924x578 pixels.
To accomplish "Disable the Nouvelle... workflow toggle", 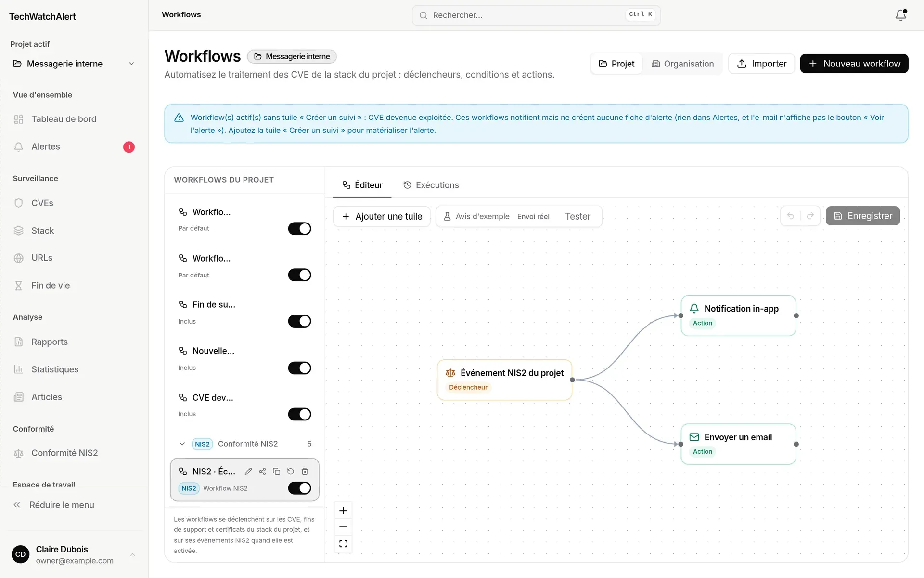I will click(x=299, y=368).
